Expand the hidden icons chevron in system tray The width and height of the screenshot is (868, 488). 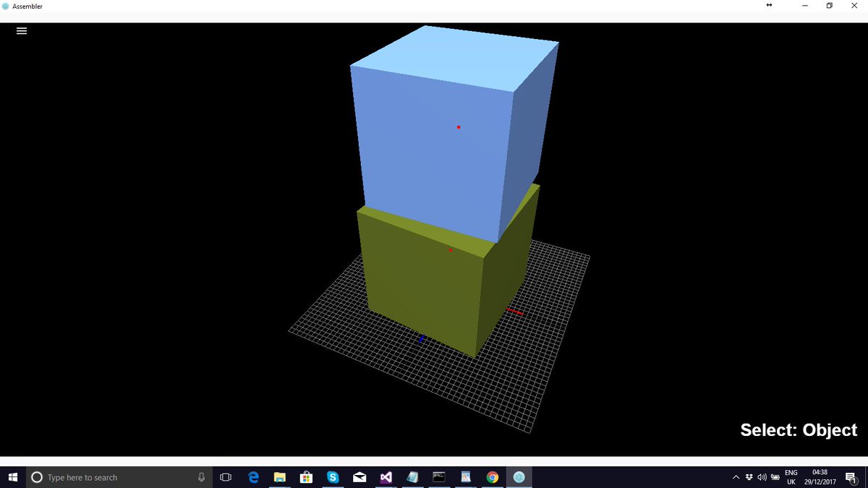click(736, 477)
